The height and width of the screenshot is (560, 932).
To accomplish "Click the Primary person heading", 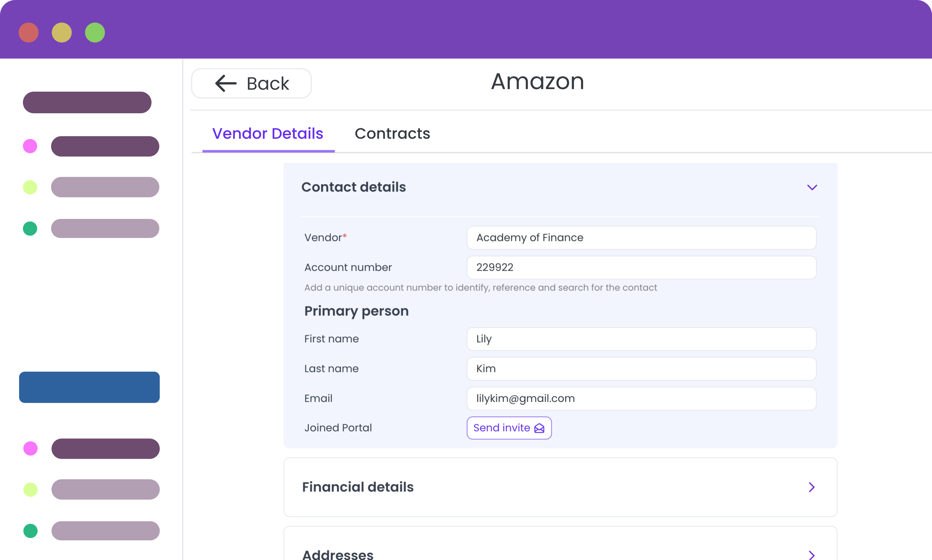I will (x=356, y=311).
